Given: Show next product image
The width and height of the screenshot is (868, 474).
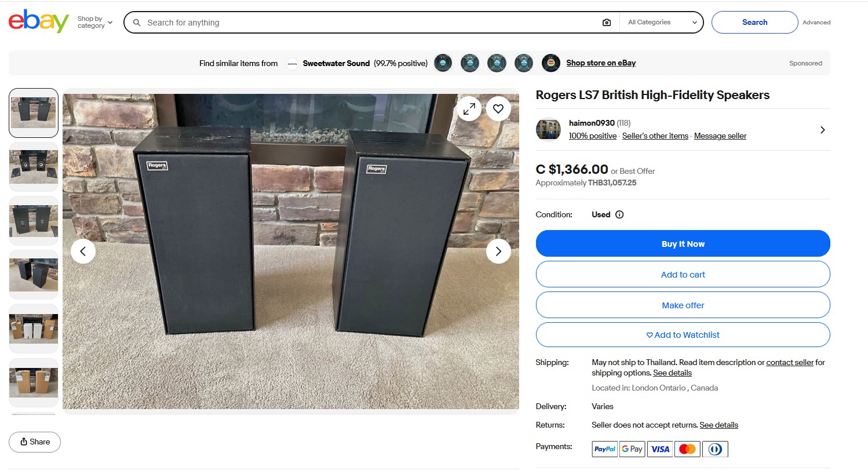Looking at the screenshot, I should [x=498, y=251].
